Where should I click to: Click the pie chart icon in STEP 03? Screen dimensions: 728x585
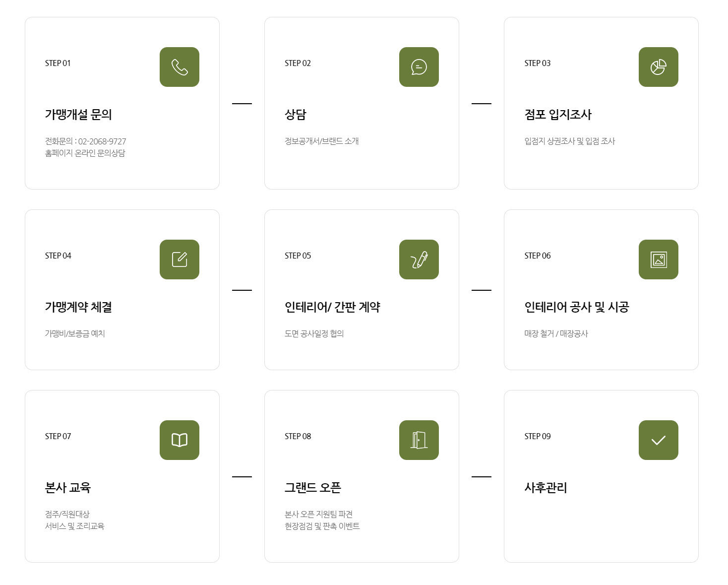[659, 67]
